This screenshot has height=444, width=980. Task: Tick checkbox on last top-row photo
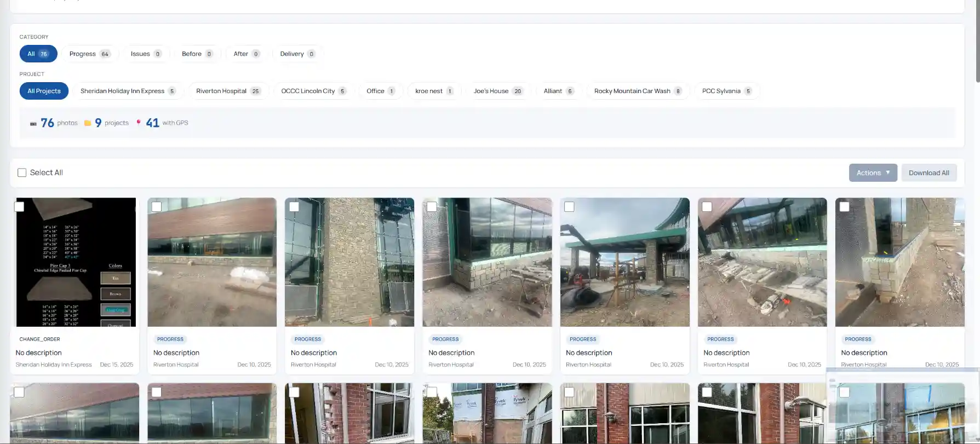(845, 207)
